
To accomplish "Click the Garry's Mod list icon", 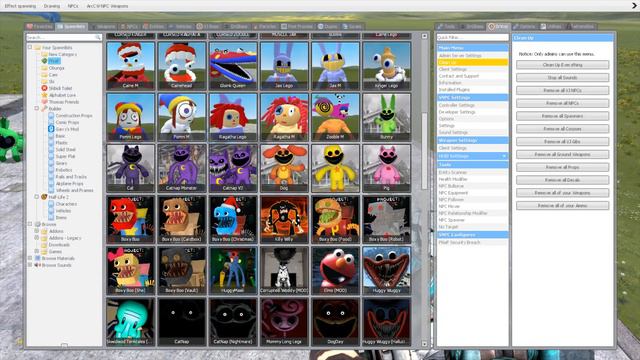I will [x=51, y=129].
